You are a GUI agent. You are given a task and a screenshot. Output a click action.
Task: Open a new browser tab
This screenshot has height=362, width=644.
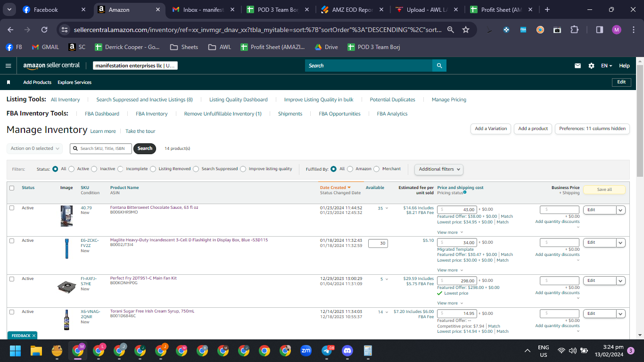(547, 9)
